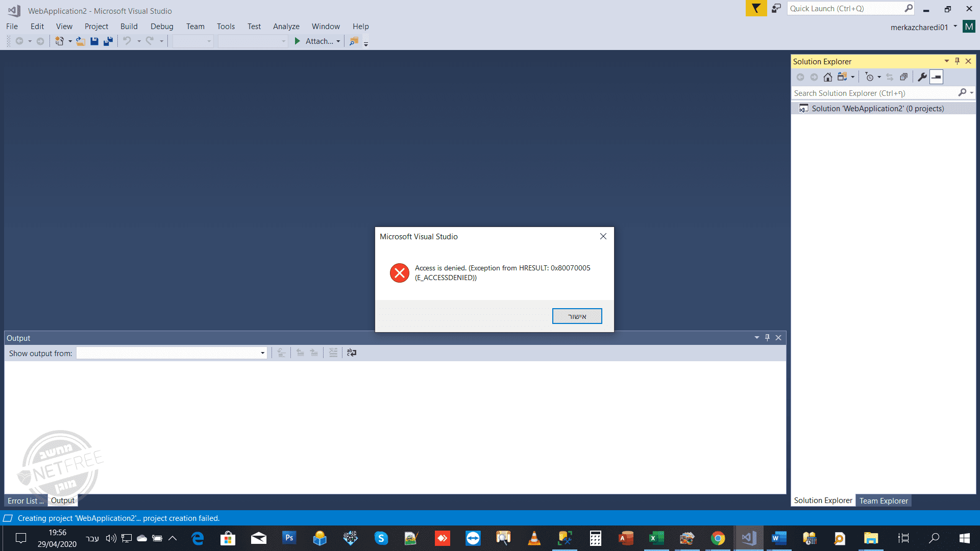Open the merkazcharedi01 account dropdown
Screen dimensions: 980x551
[x=955, y=27]
